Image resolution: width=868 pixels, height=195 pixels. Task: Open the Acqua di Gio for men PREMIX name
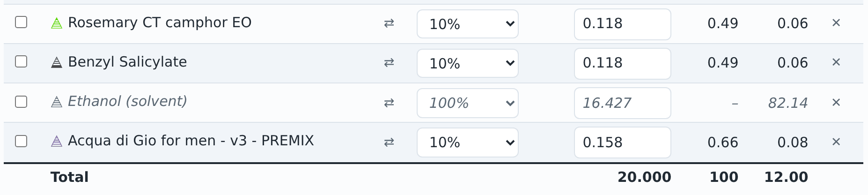click(x=191, y=141)
